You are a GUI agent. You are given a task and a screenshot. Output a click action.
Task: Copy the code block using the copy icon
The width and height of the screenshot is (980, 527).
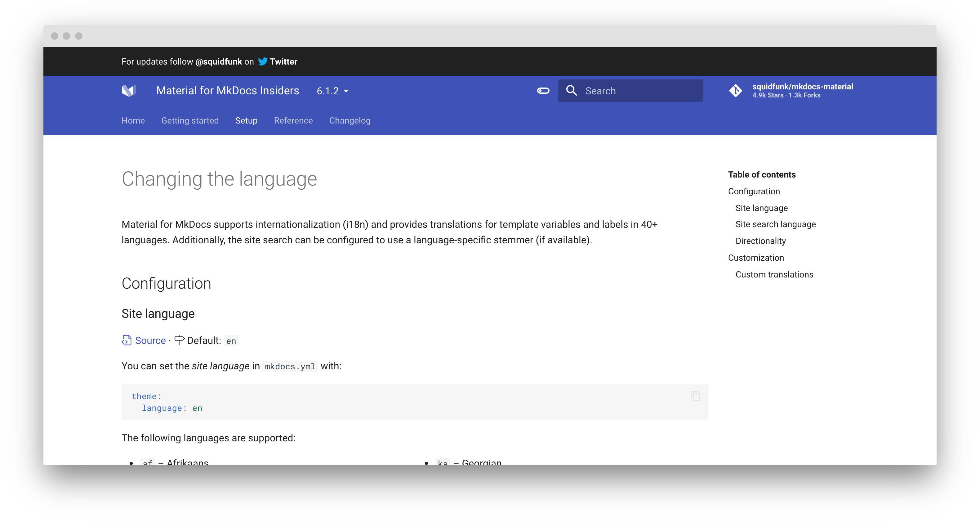(x=696, y=396)
